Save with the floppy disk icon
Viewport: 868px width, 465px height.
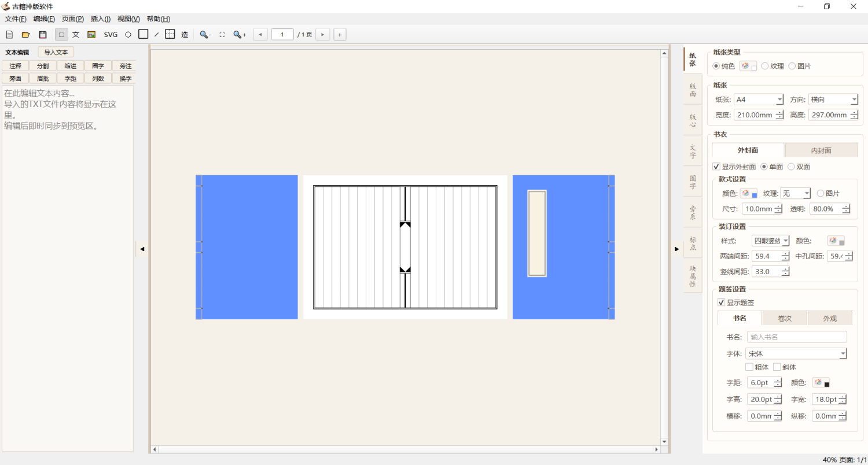(42, 35)
